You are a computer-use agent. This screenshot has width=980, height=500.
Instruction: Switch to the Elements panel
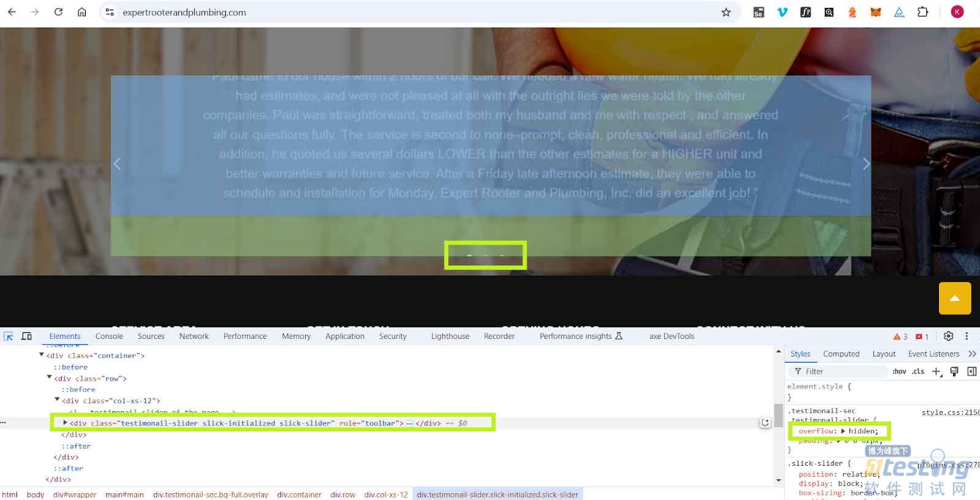tap(65, 336)
